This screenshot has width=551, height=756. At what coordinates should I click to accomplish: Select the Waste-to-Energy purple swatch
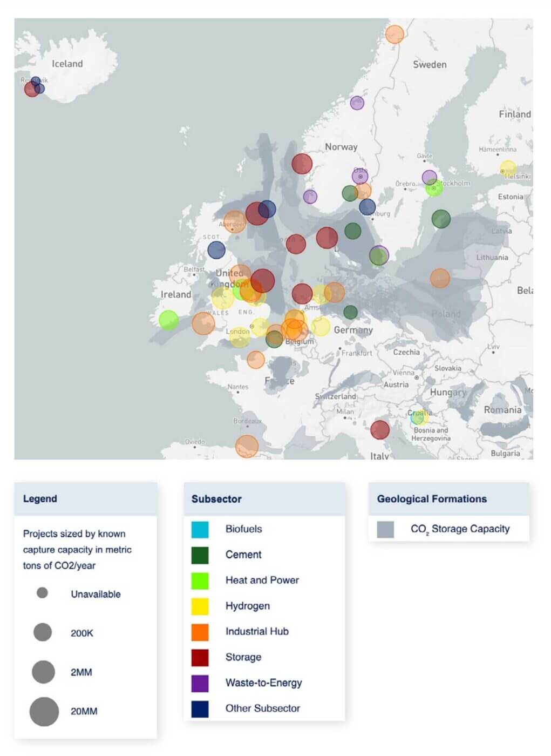200,683
